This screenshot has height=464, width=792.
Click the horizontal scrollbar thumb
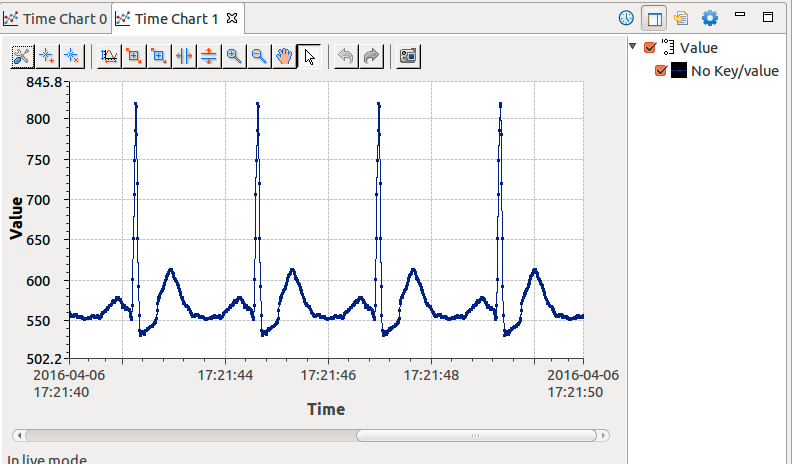point(476,435)
